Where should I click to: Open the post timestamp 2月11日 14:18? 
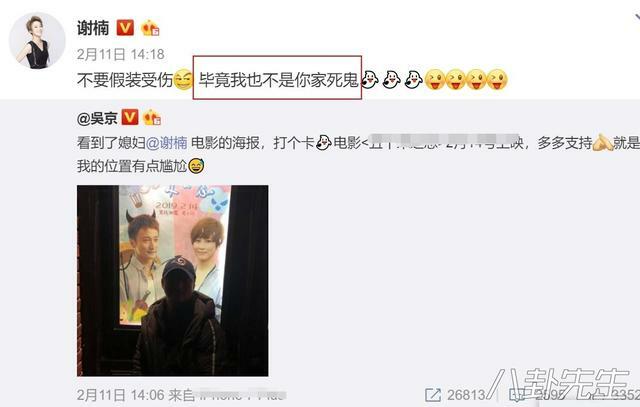click(x=120, y=54)
